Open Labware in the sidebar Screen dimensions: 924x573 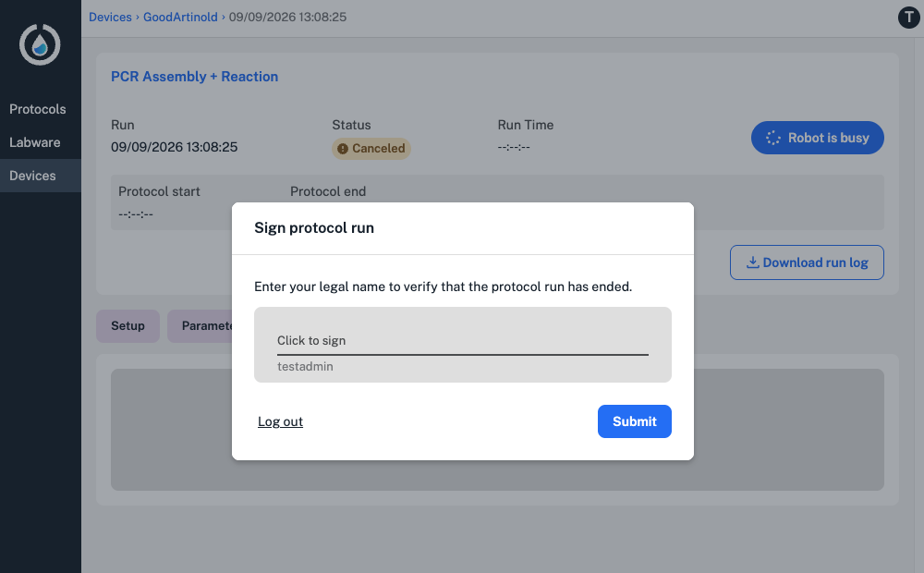coord(35,142)
